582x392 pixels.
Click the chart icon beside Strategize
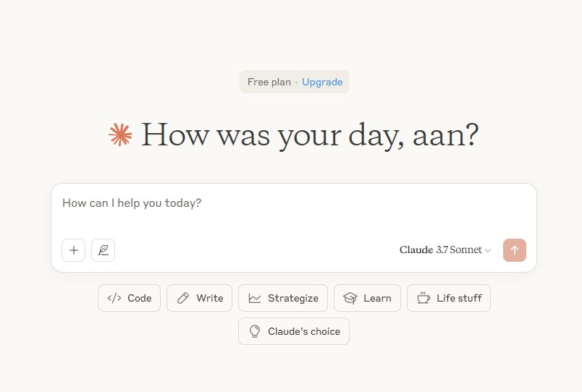pos(255,298)
